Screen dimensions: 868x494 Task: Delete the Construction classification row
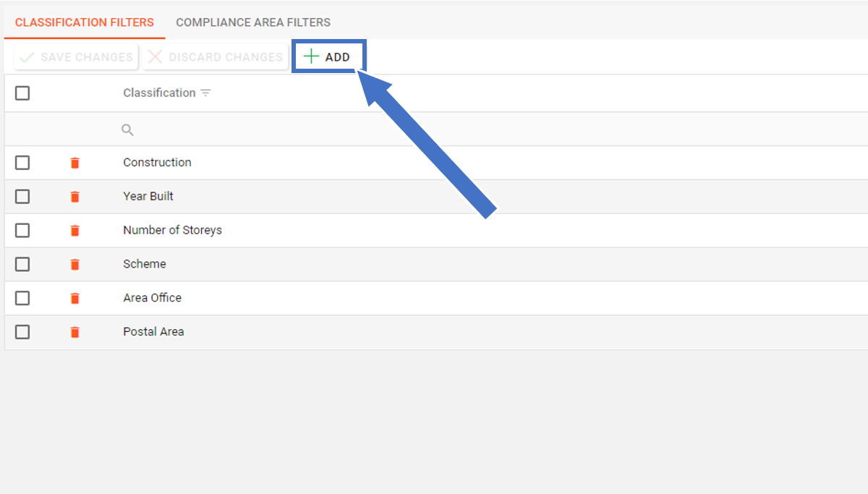[75, 163]
